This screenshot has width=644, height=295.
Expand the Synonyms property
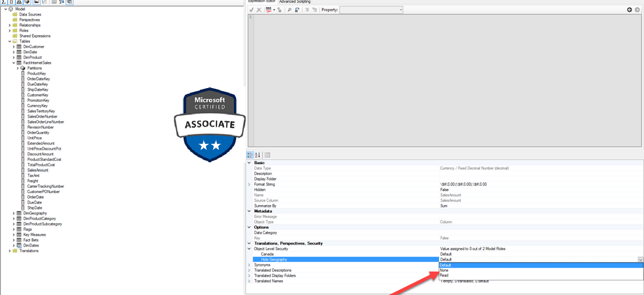(249, 265)
